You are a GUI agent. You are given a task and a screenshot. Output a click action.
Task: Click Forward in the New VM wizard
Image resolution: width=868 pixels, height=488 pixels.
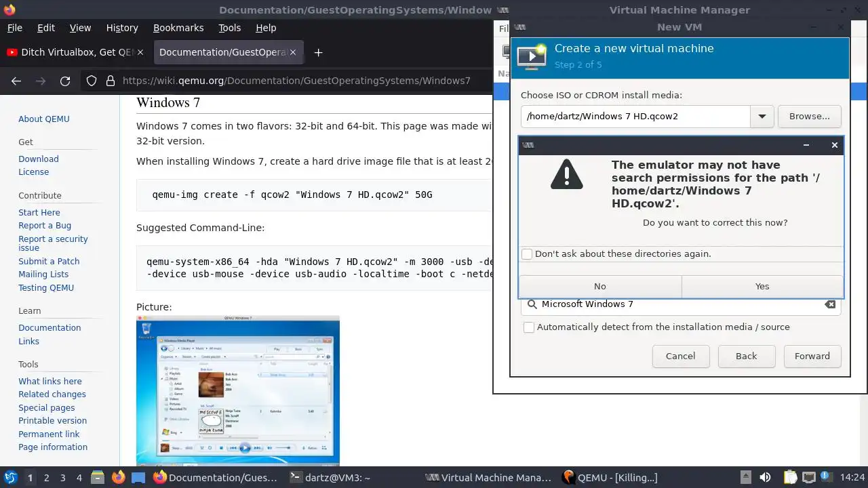[x=812, y=357]
